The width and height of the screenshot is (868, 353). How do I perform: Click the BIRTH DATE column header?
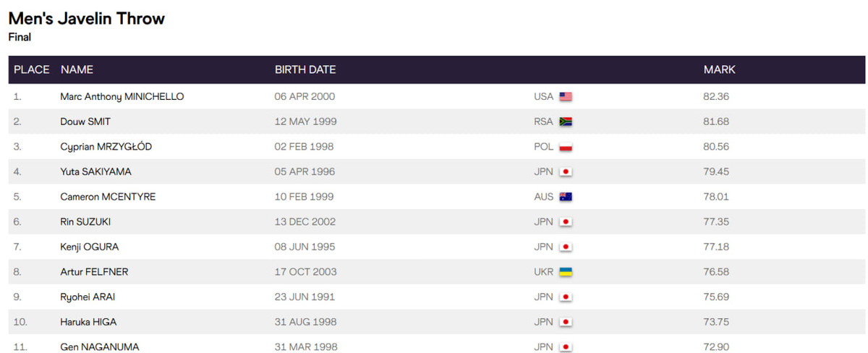305,70
